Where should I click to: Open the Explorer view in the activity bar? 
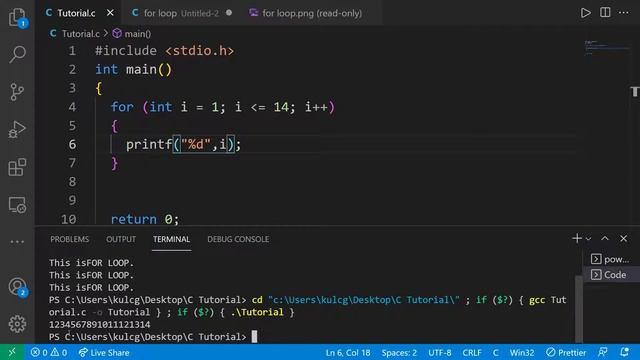(17, 18)
